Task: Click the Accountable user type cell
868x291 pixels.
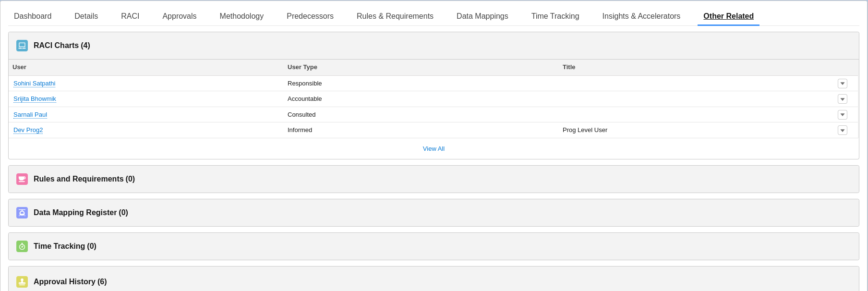Action: point(305,99)
